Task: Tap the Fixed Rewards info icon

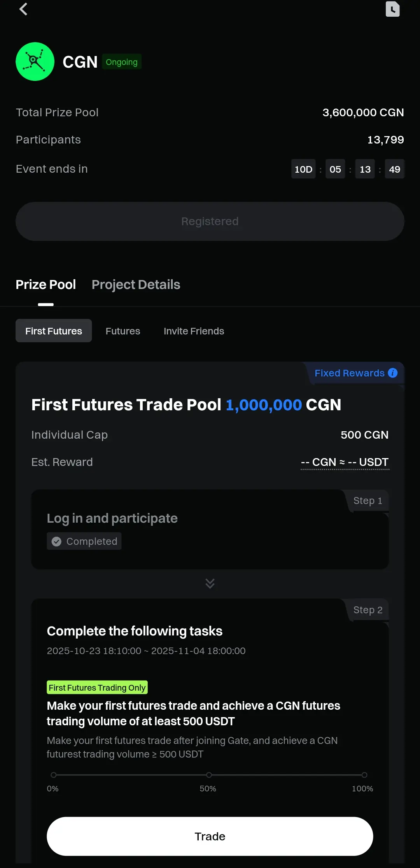Action: (x=393, y=373)
